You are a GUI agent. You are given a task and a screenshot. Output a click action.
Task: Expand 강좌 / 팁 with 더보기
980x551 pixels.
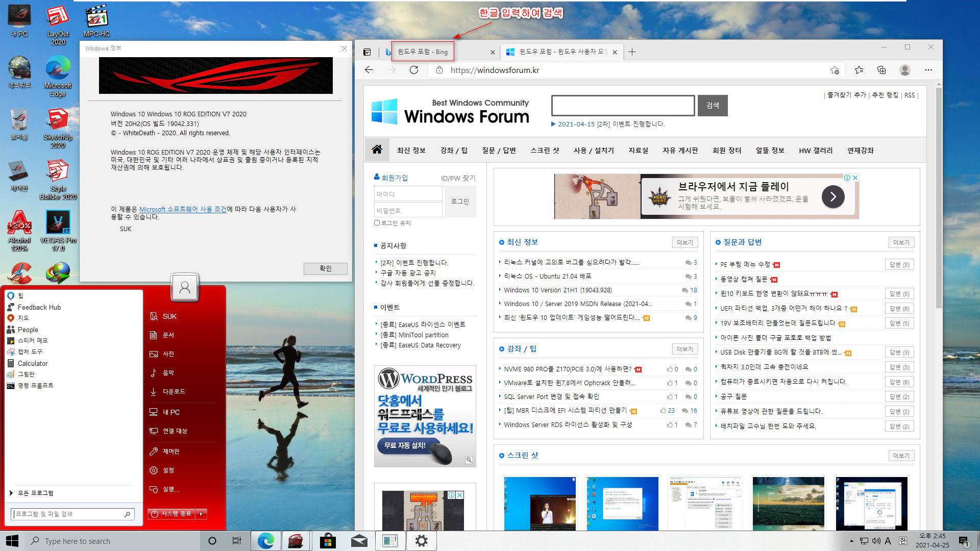[685, 349]
